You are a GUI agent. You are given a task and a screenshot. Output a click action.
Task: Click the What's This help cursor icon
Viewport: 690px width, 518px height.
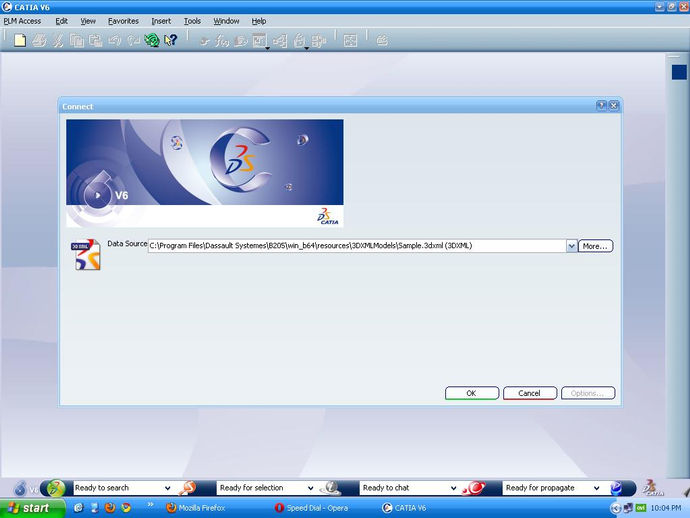(x=171, y=40)
